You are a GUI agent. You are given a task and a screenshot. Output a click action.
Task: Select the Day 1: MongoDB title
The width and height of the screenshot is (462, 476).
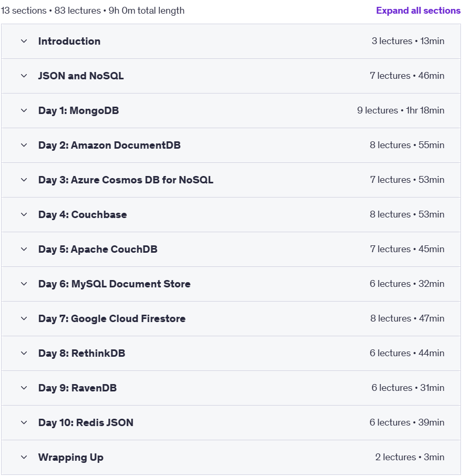click(78, 110)
